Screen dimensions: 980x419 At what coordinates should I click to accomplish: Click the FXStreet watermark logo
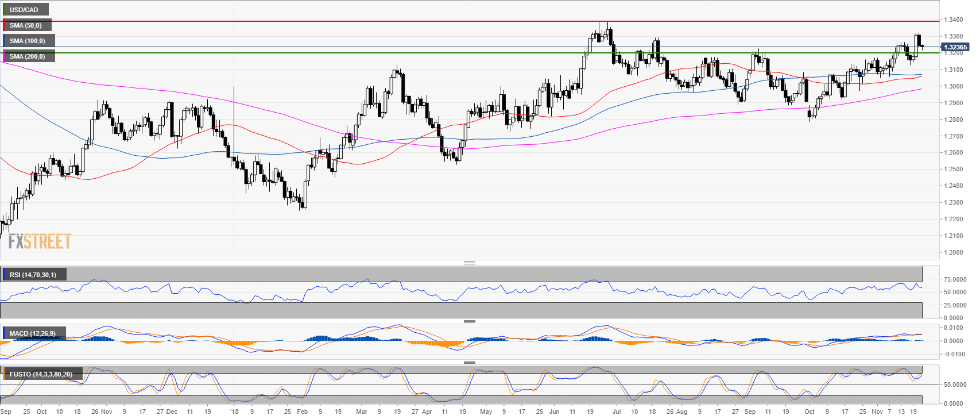click(x=40, y=241)
